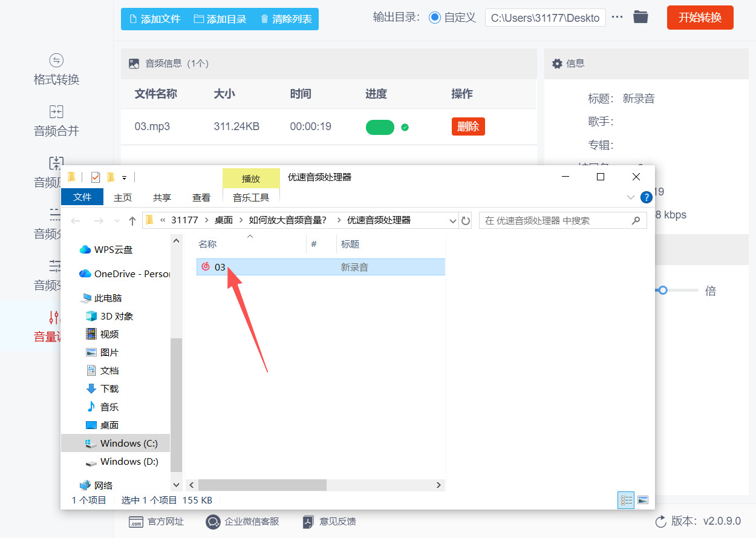
Task: Click the folder browse icon beside output directory
Action: 640,18
